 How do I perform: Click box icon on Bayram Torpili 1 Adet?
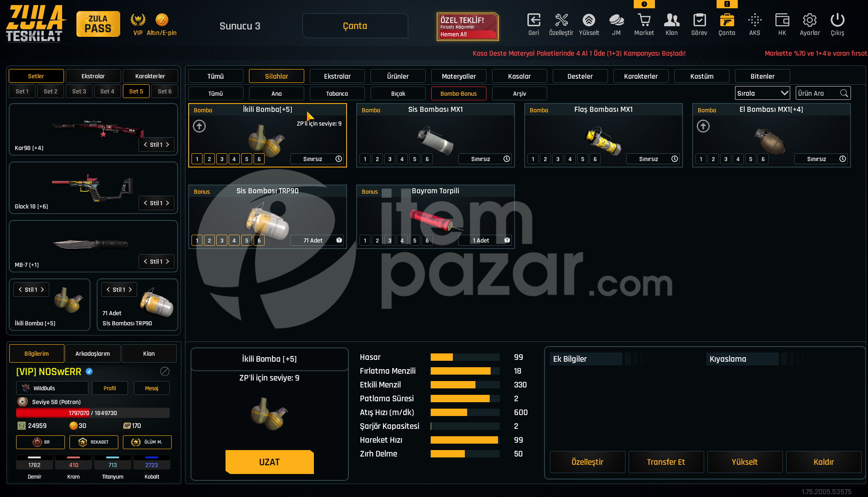507,240
